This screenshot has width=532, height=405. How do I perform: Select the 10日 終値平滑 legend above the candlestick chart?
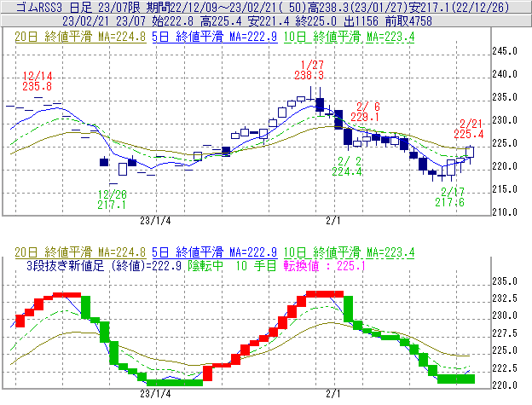(x=350, y=37)
